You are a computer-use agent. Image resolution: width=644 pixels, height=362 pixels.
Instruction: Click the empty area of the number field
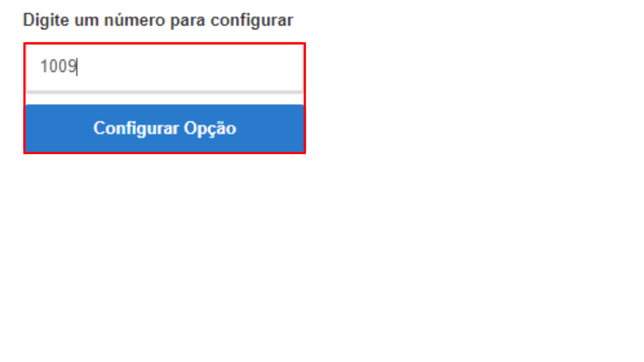(x=189, y=68)
